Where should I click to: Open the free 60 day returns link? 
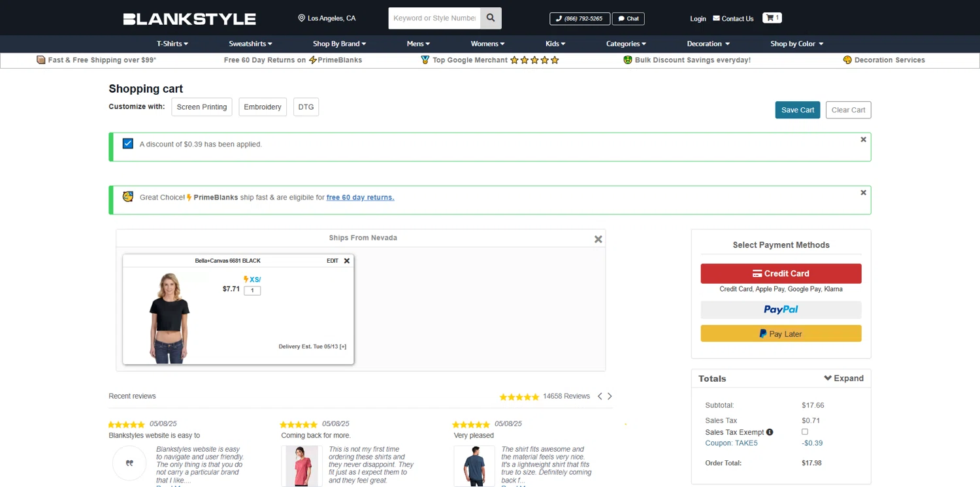tap(360, 197)
